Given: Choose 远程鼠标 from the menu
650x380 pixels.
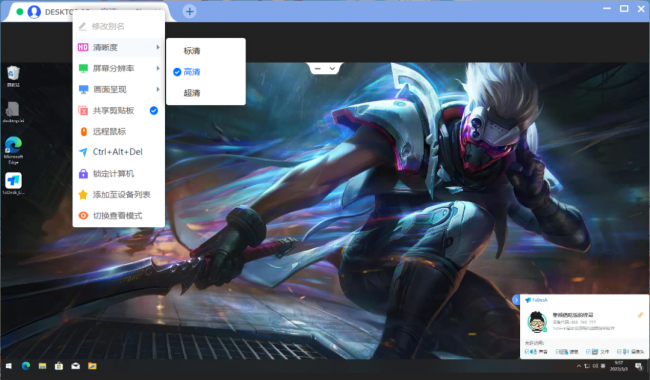Looking at the screenshot, I should point(119,132).
